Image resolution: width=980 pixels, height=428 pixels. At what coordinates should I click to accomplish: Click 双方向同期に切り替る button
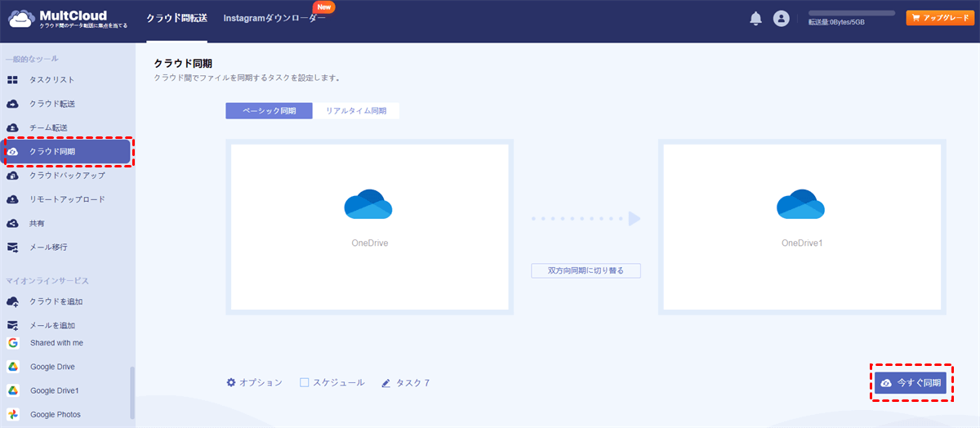pos(586,270)
